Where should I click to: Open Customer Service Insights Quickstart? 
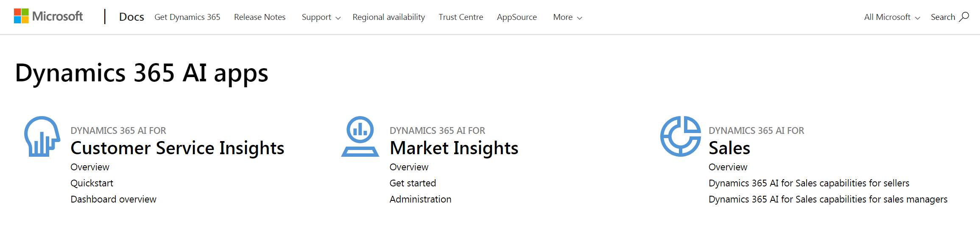coord(92,183)
